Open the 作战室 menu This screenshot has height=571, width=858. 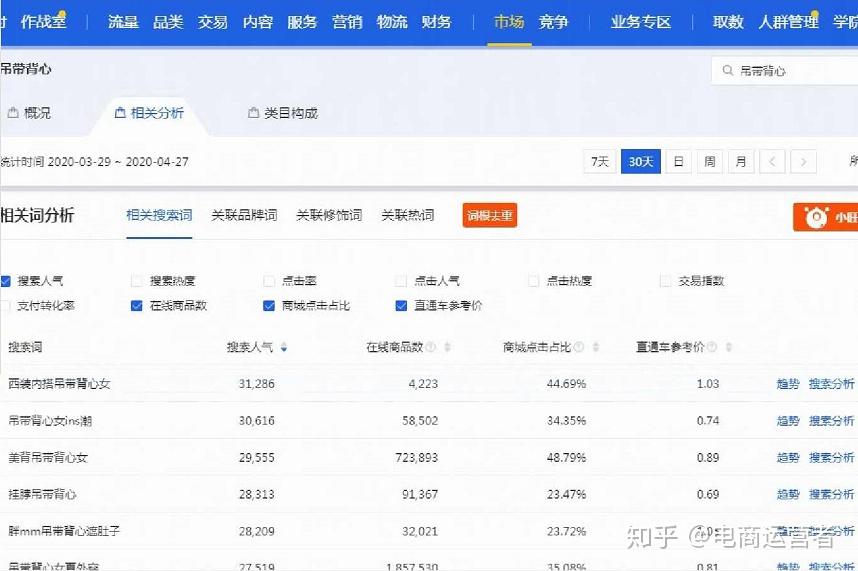(43, 22)
